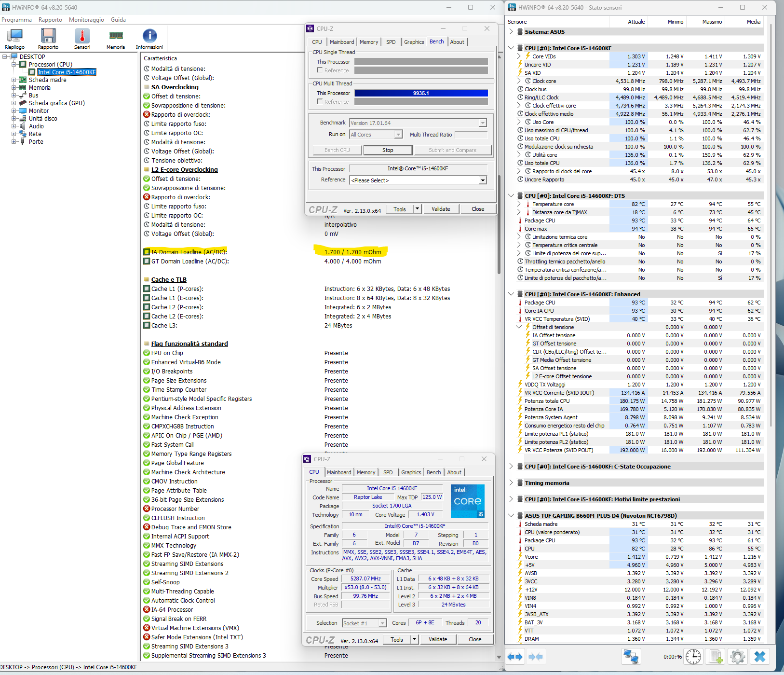Click the Tools button in bottom CPU-Z
The height and width of the screenshot is (675, 784).
click(397, 639)
